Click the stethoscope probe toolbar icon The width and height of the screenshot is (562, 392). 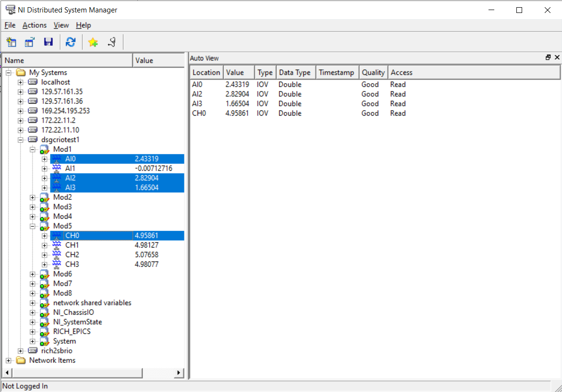(x=112, y=42)
